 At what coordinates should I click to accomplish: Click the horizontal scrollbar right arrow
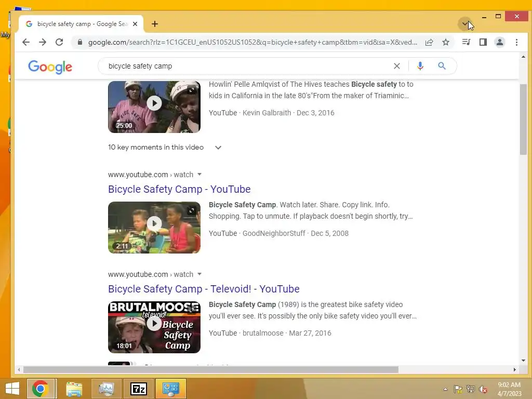pos(515,369)
